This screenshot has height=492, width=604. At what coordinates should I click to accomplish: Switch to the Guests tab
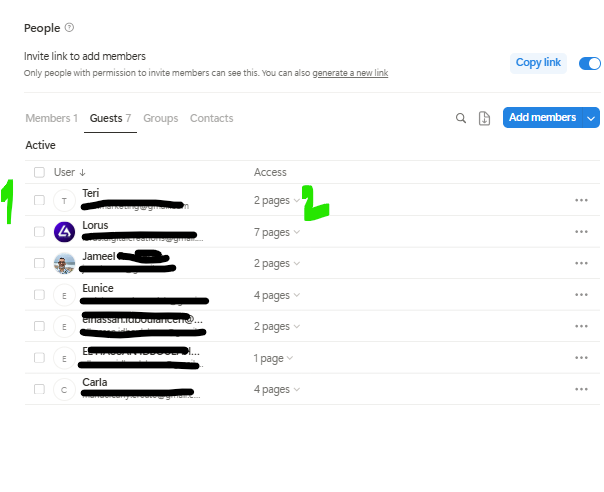click(110, 118)
